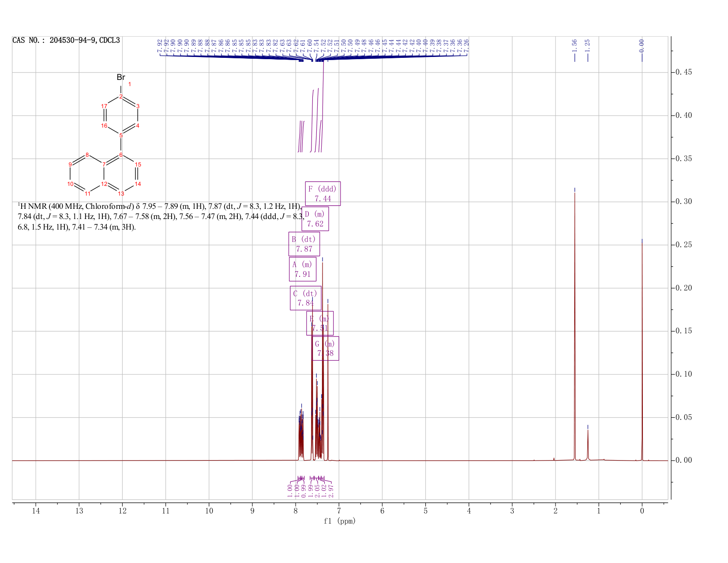
Task: Select the multiplet box C (dt) 7.84
Action: 305,298
